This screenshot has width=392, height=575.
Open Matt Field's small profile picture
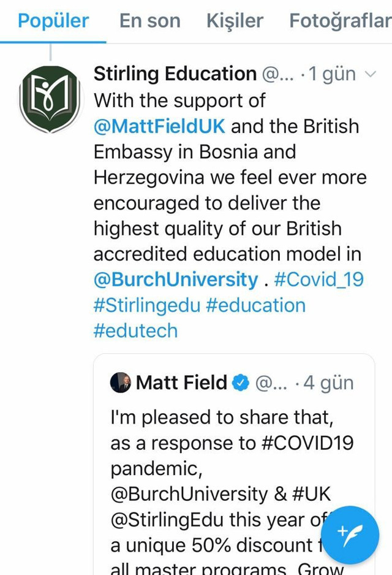coord(121,383)
